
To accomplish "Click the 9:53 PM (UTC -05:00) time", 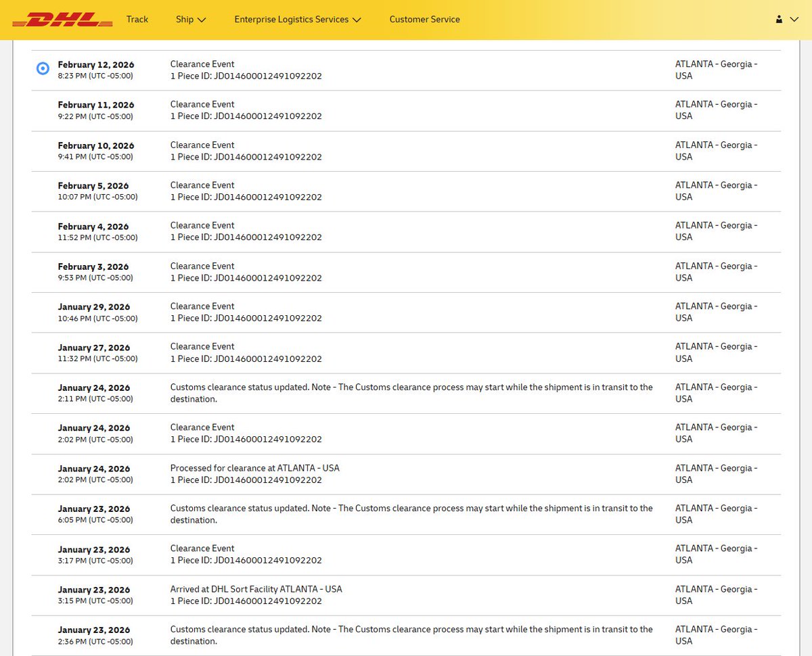I will [x=95, y=277].
